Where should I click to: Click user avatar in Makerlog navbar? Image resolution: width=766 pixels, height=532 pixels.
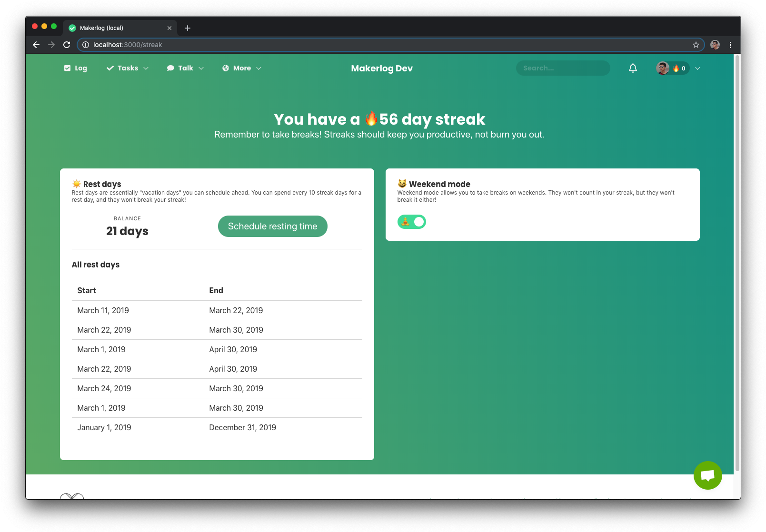tap(663, 68)
